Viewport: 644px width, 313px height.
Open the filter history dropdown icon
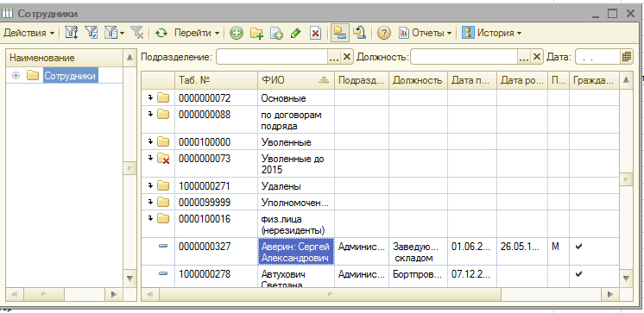tap(114, 33)
